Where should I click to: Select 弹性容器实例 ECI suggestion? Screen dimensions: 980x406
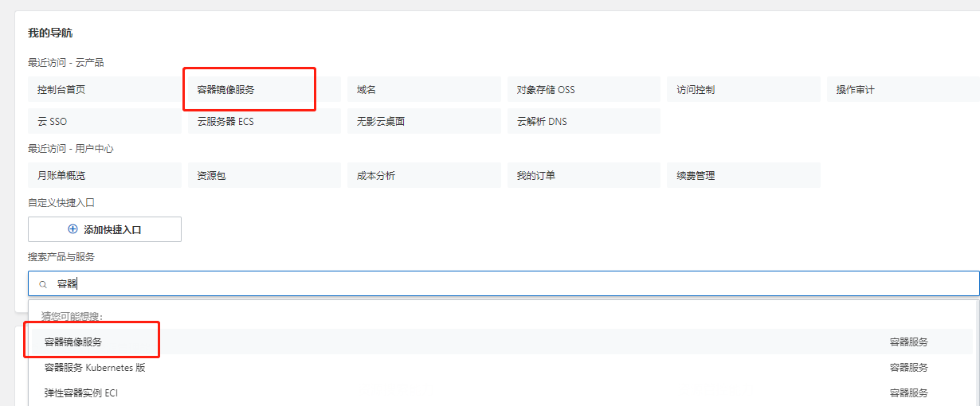[500, 393]
